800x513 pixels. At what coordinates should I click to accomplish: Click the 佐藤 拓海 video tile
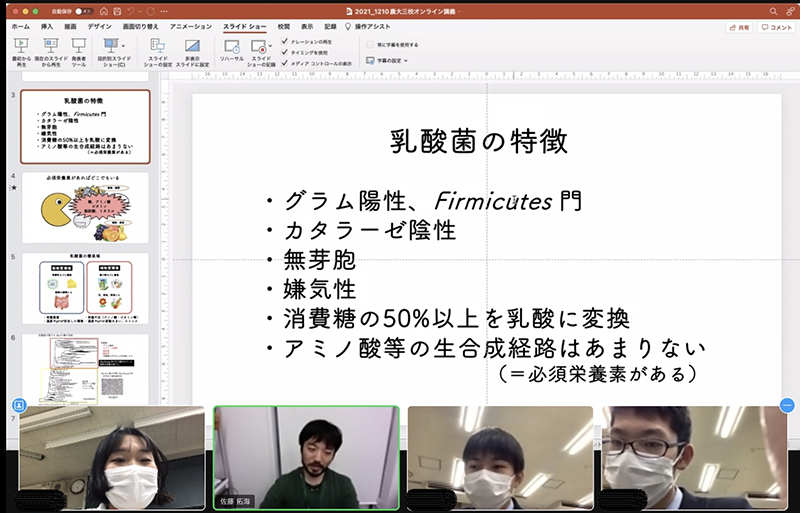306,458
